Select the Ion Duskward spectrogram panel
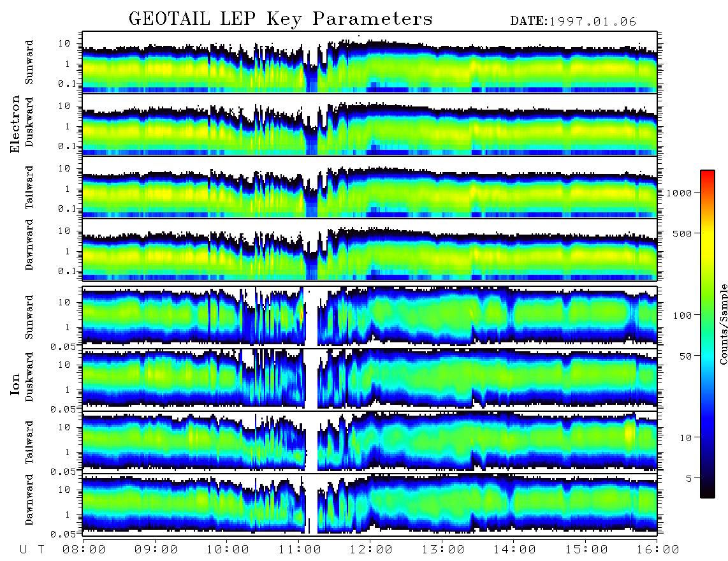This screenshot has height=561, width=728. pyautogui.click(x=370, y=379)
